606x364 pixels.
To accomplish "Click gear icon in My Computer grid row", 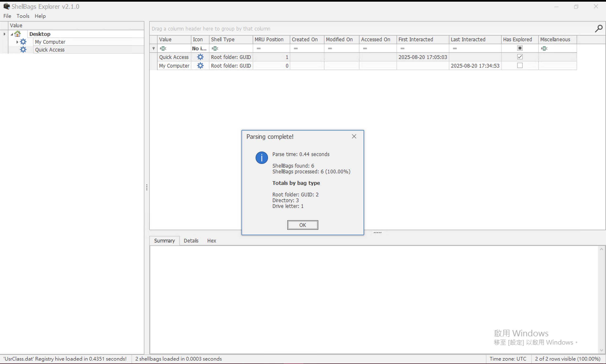I will click(200, 65).
